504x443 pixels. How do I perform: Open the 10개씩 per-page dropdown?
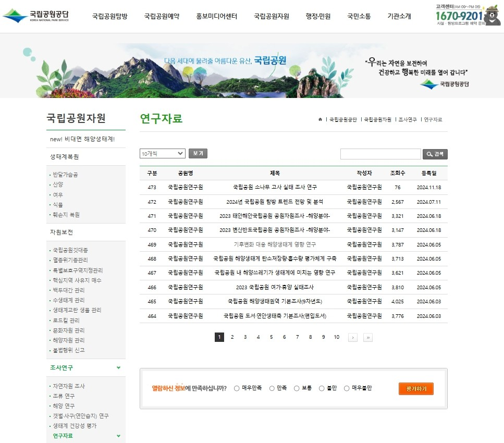coord(162,154)
